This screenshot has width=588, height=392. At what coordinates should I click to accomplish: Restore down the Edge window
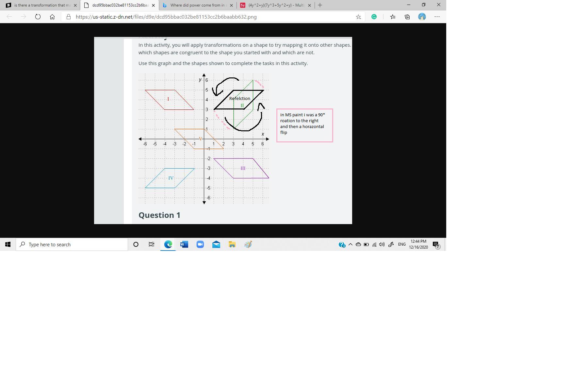(423, 5)
